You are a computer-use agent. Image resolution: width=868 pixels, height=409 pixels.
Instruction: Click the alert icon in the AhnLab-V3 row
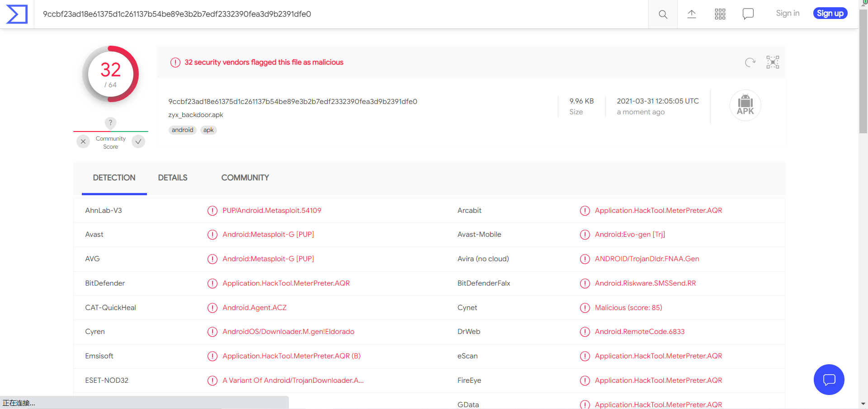212,211
